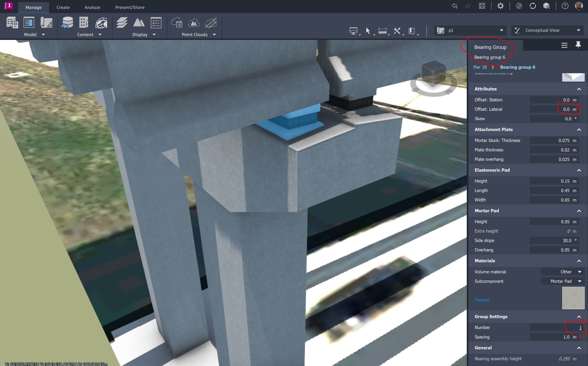
Task: Open application Settings gear
Action: click(x=500, y=6)
